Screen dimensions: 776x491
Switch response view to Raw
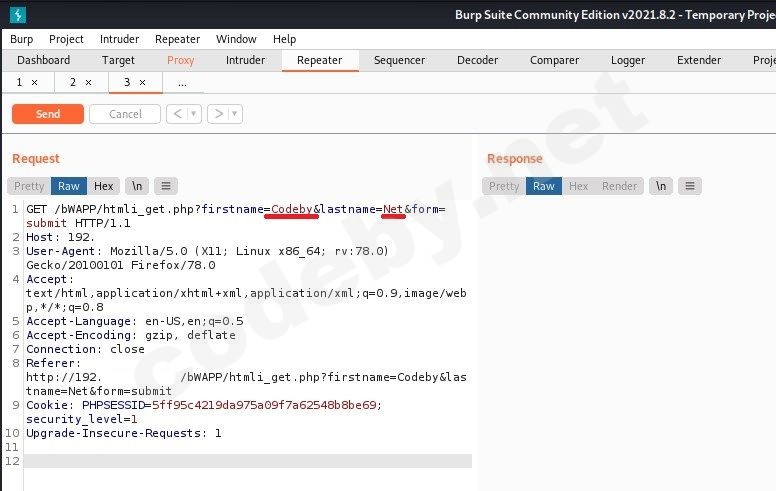pos(544,186)
